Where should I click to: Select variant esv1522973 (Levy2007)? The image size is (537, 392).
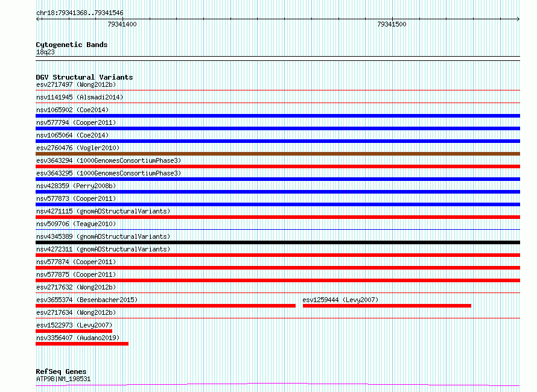coord(74,325)
